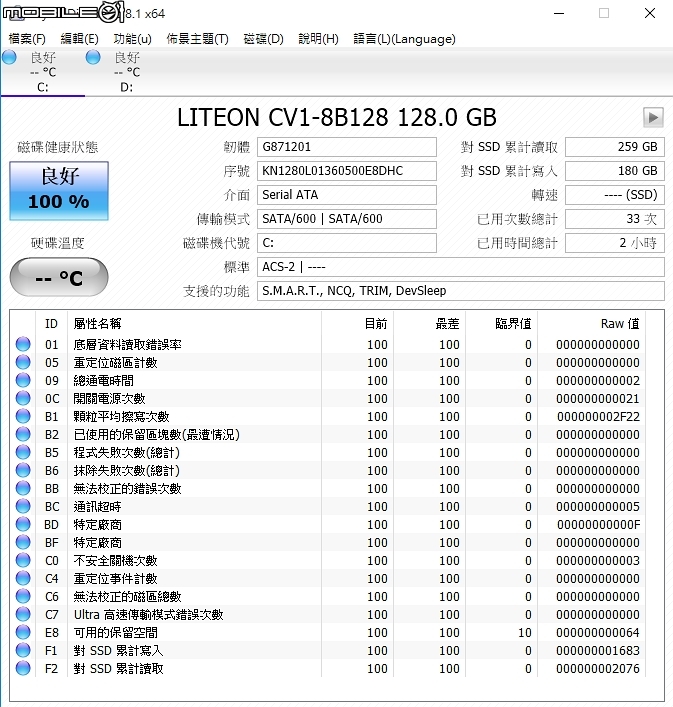Click the 臨界值 column header
Viewport: 673px width, 707px height.
pyautogui.click(x=502, y=324)
